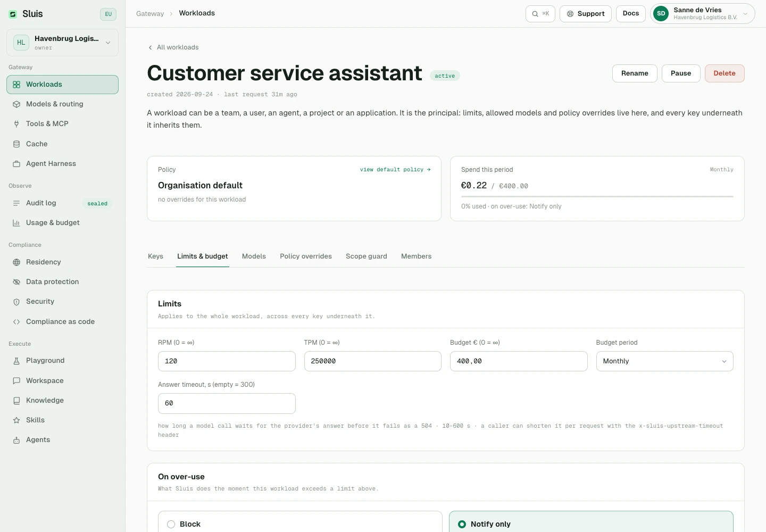Pause the workload
This screenshot has width=766, height=532.
point(681,73)
